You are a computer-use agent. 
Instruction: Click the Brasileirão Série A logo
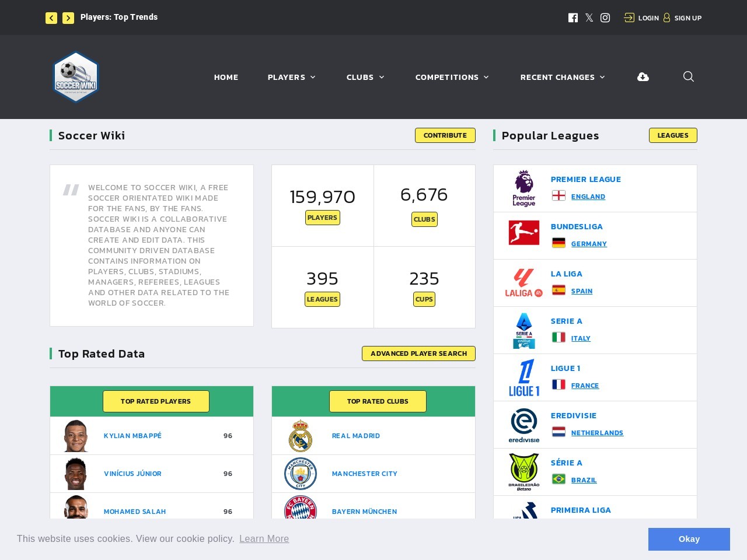coord(524,472)
